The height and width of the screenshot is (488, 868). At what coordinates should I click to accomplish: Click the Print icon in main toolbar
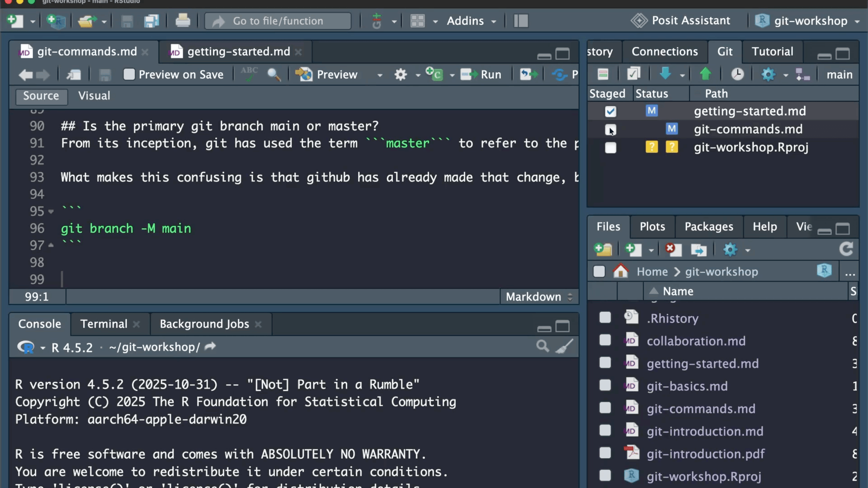coord(183,21)
